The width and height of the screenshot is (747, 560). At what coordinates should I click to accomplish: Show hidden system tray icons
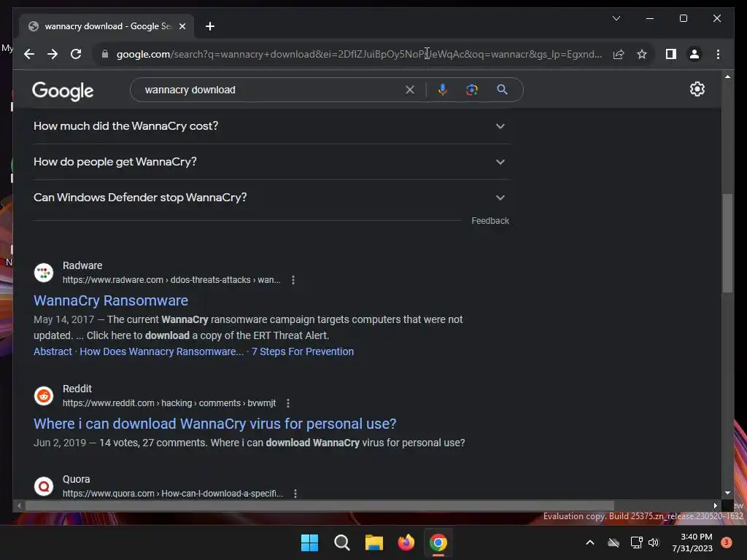tap(589, 542)
